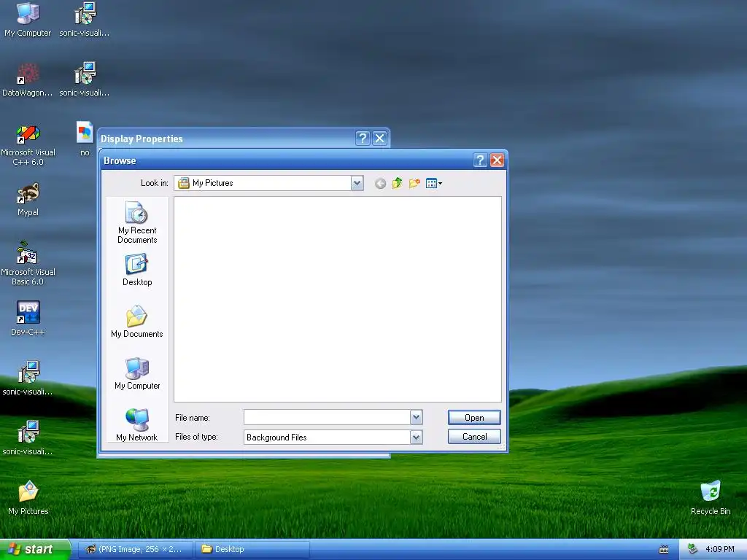Select the 'no' file on desktop
Image resolution: width=747 pixels, height=560 pixels.
(85, 139)
